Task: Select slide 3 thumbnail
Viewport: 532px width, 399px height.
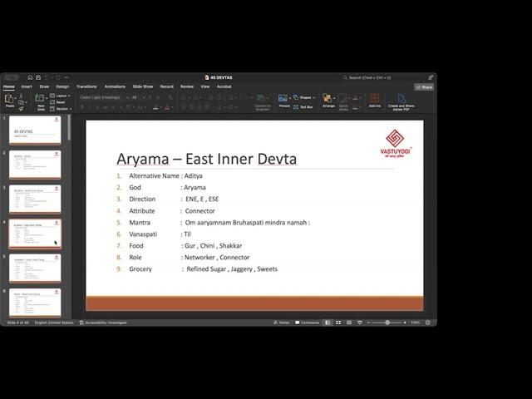Action: click(35, 199)
